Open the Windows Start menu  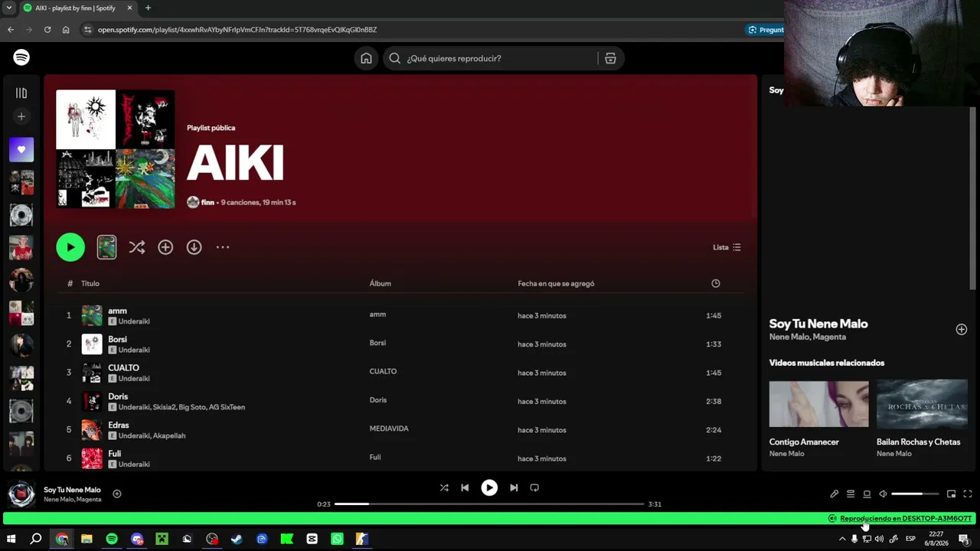(x=11, y=539)
